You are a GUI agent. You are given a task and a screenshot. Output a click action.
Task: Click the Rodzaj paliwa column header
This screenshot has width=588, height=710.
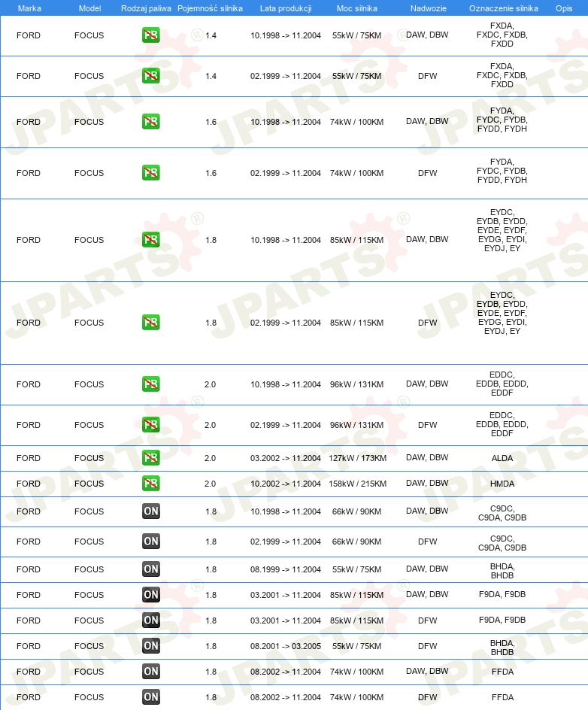146,8
